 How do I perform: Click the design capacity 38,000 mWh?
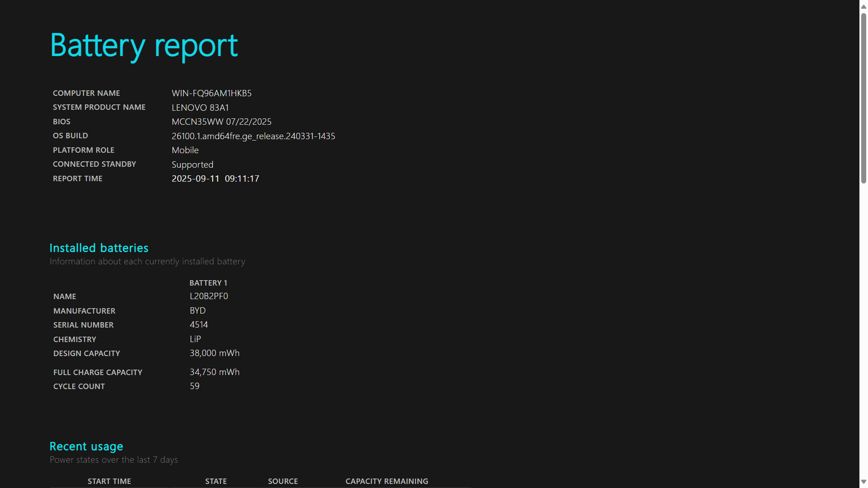pyautogui.click(x=214, y=353)
